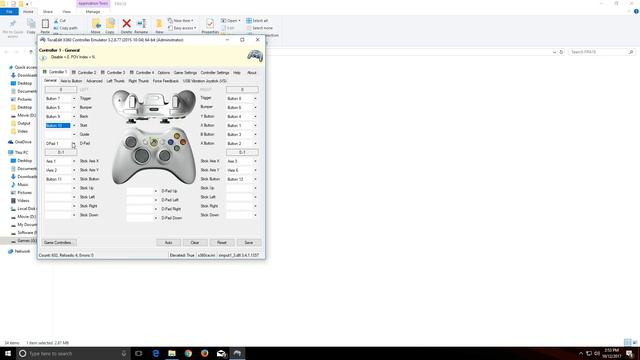The image size is (640, 360).
Task: Open File Explorer from the taskbar
Action: (172, 353)
